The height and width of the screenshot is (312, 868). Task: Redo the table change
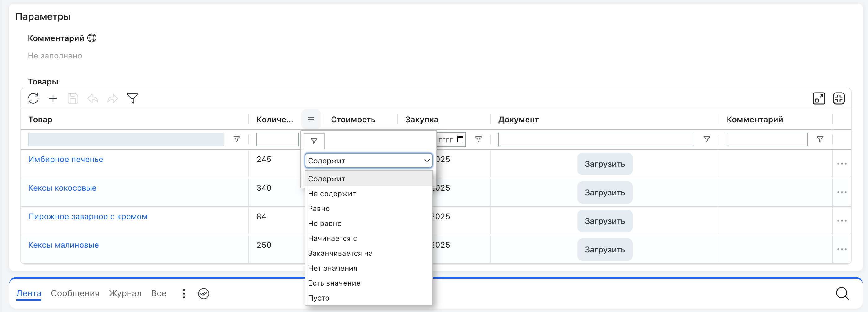click(113, 98)
